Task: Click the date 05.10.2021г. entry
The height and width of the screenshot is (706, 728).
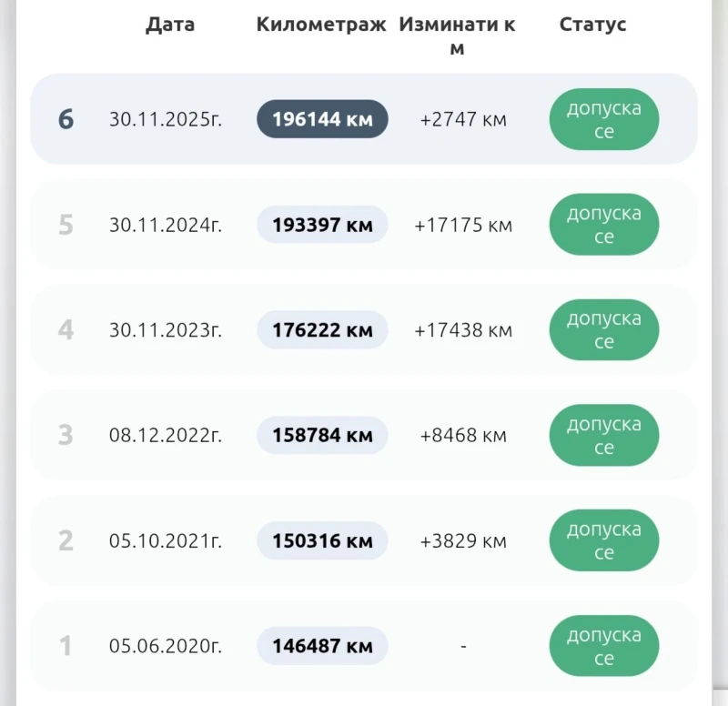Action: pyautogui.click(x=166, y=540)
